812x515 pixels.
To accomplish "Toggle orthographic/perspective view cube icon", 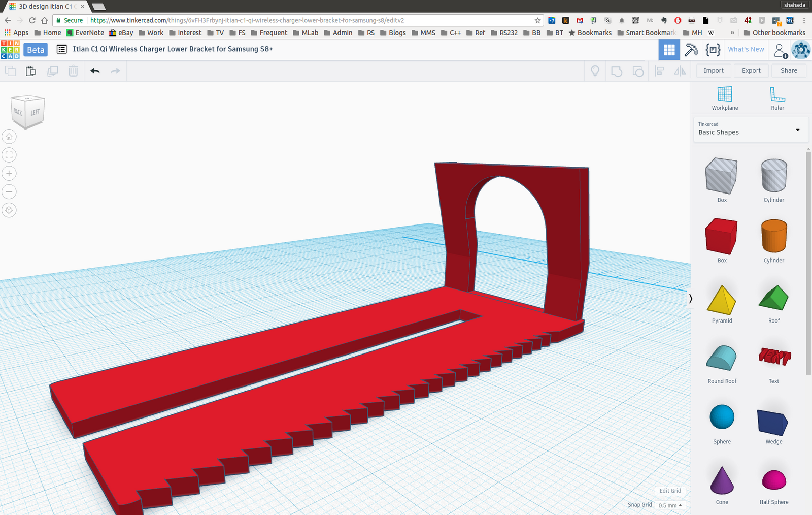I will 9,210.
